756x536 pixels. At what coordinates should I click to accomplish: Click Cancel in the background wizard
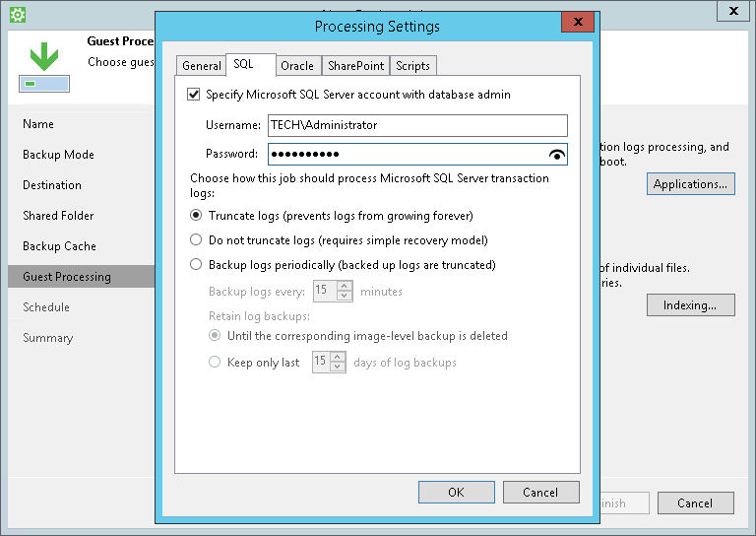pos(695,503)
